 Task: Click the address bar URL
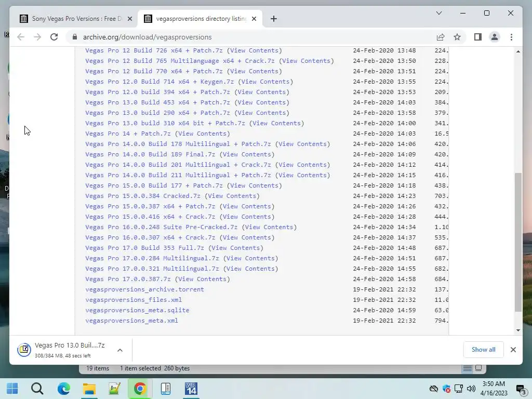point(147,37)
